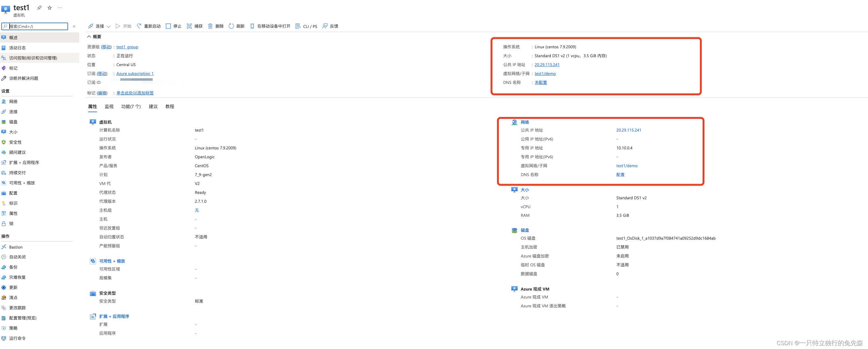This screenshot has height=349, width=868.
Task: Switch to the 监视 tab
Action: [109, 106]
